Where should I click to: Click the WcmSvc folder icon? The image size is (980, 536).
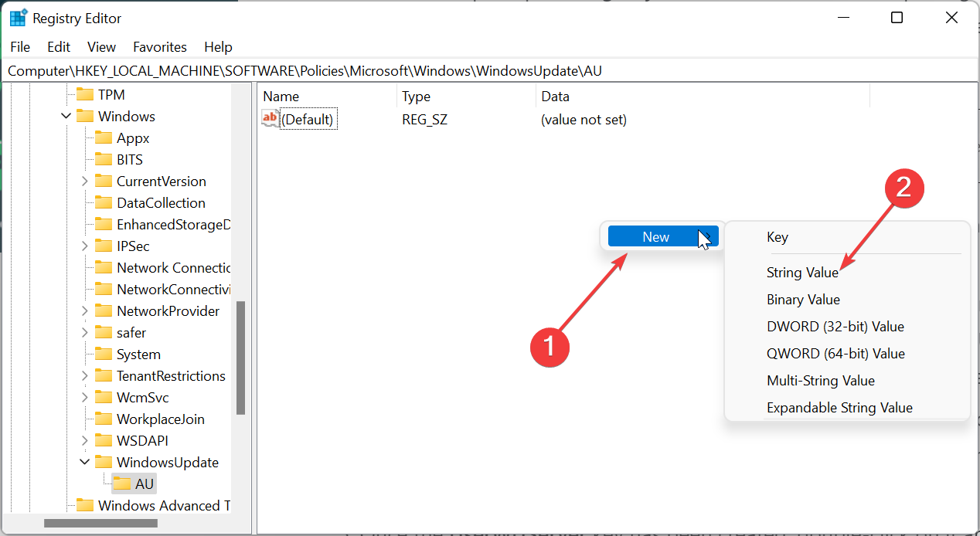[x=103, y=398]
